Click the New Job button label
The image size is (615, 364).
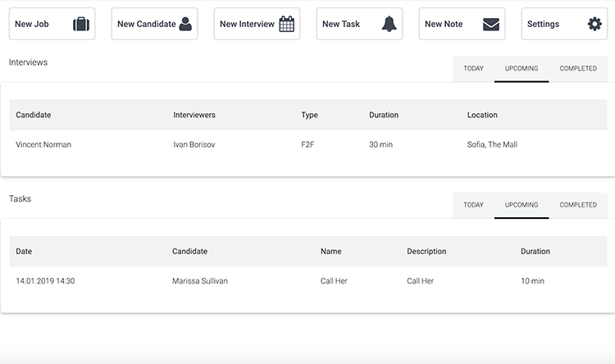pyautogui.click(x=32, y=25)
